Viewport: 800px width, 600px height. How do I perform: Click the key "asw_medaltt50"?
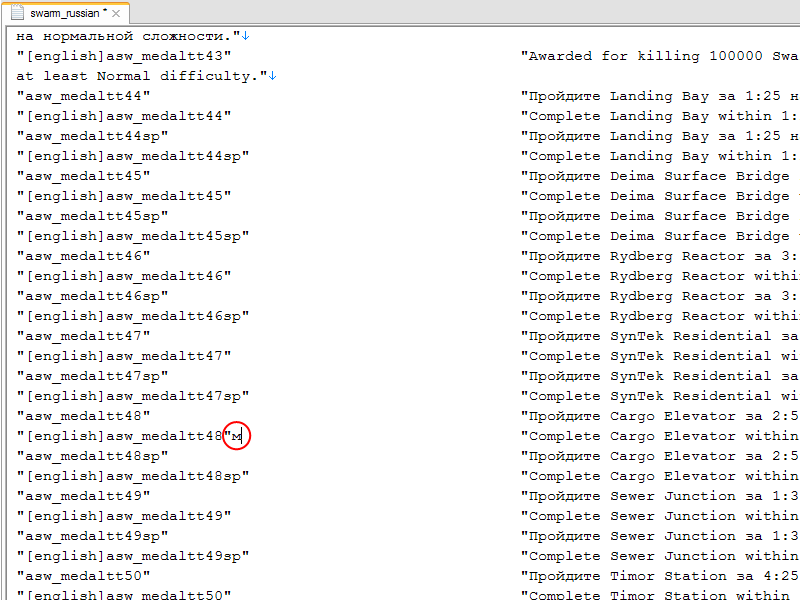point(84,576)
